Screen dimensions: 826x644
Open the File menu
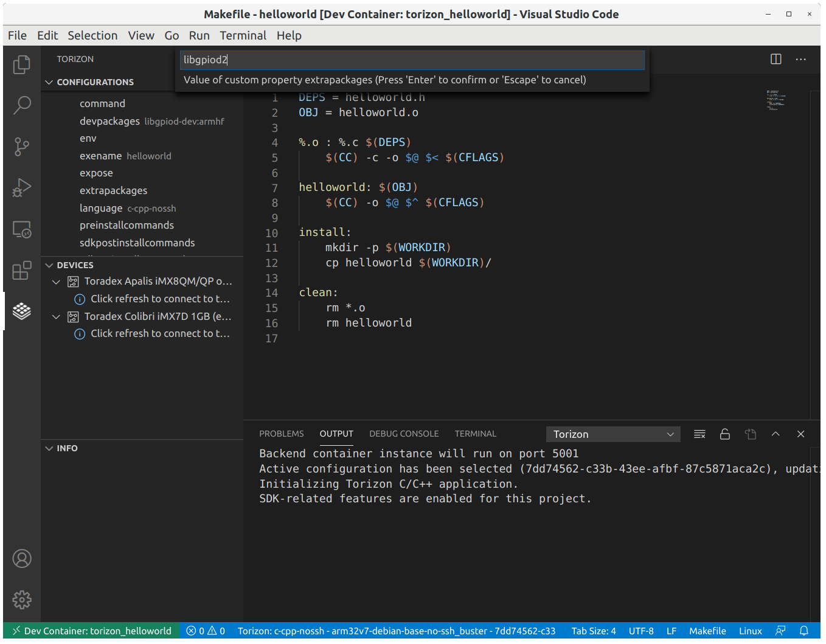(17, 35)
